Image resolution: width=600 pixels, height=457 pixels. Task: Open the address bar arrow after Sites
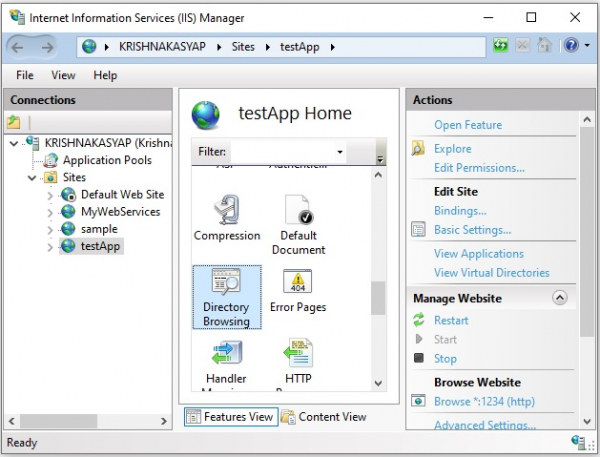267,47
